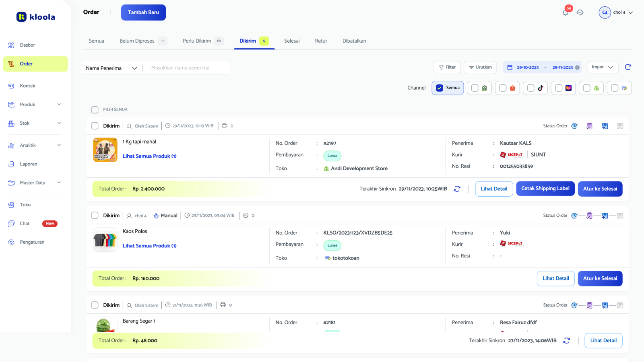
Task: Open the Belum Diproses tab
Action: click(x=137, y=41)
